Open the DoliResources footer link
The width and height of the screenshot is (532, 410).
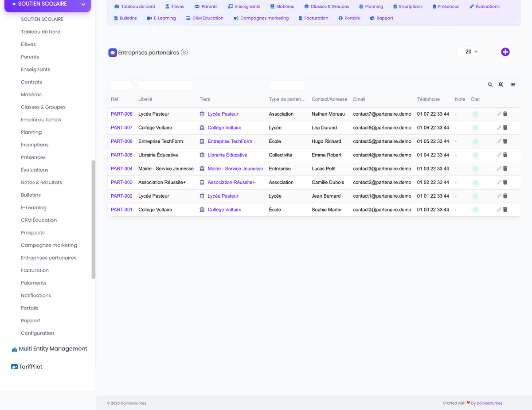(489, 403)
